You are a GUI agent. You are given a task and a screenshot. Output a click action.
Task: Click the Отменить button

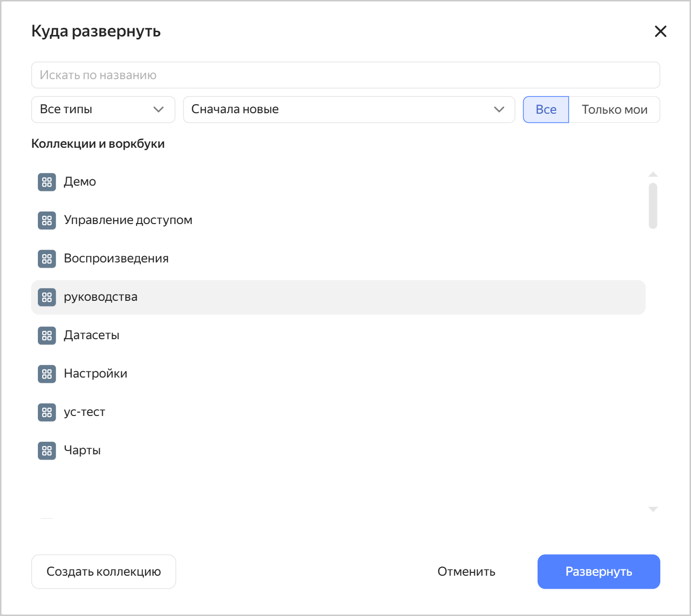[466, 571]
